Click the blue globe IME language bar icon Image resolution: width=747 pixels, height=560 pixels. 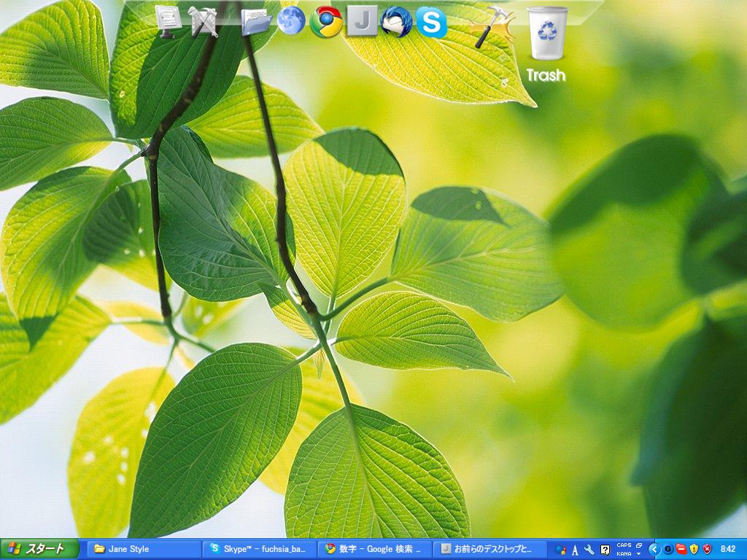click(x=560, y=550)
